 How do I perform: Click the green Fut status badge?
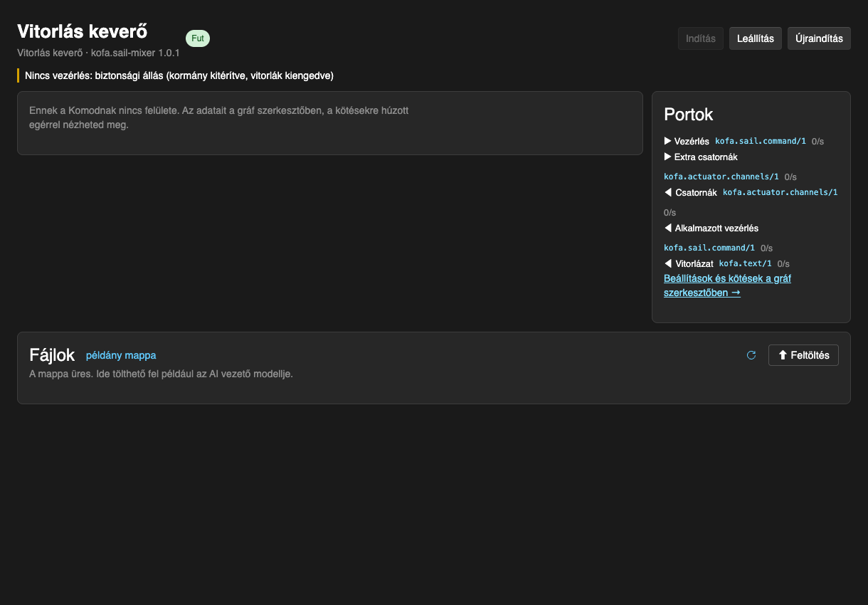tap(198, 38)
